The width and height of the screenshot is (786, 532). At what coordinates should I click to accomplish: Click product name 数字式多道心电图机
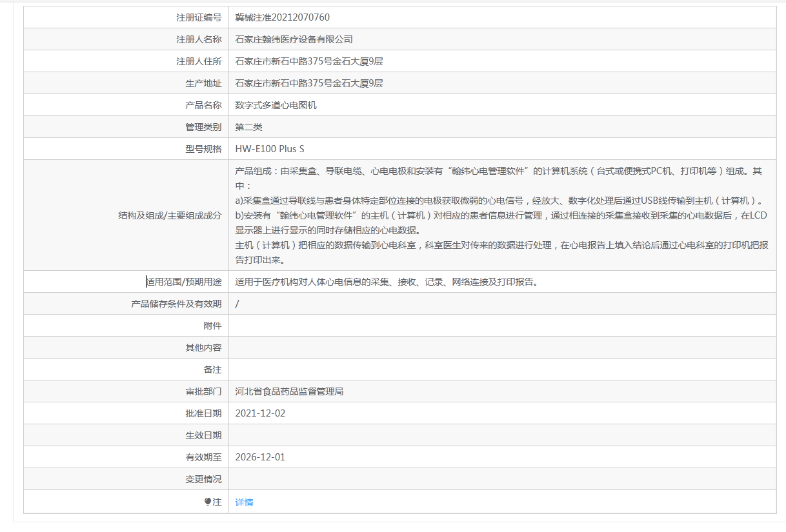tap(276, 105)
